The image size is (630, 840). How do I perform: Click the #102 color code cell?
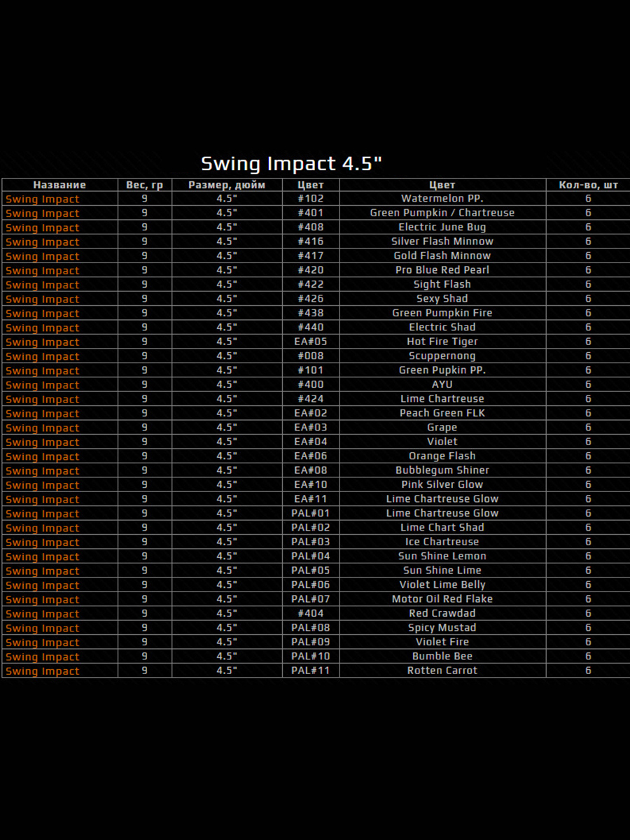[x=311, y=199]
